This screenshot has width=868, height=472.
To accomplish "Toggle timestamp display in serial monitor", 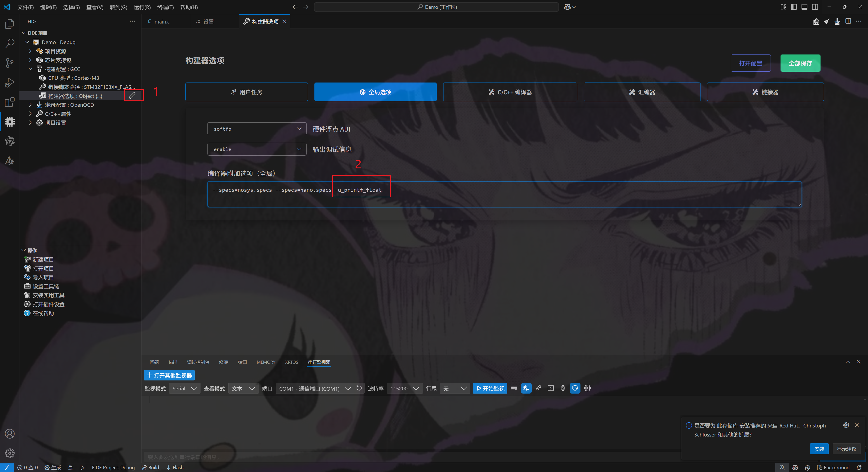I will click(563, 388).
